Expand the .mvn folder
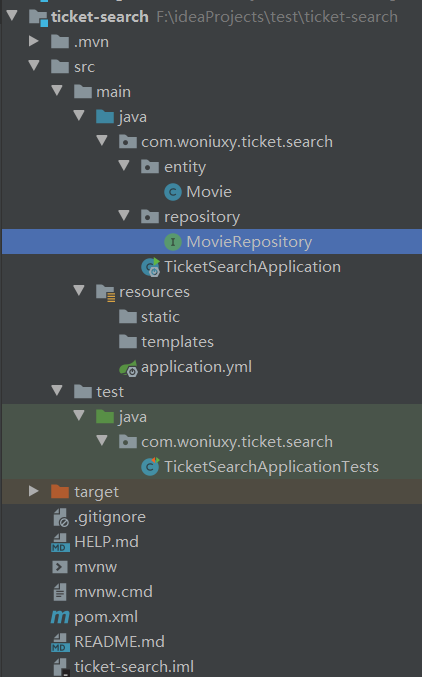Viewport: 422px width, 677px height. [34, 41]
